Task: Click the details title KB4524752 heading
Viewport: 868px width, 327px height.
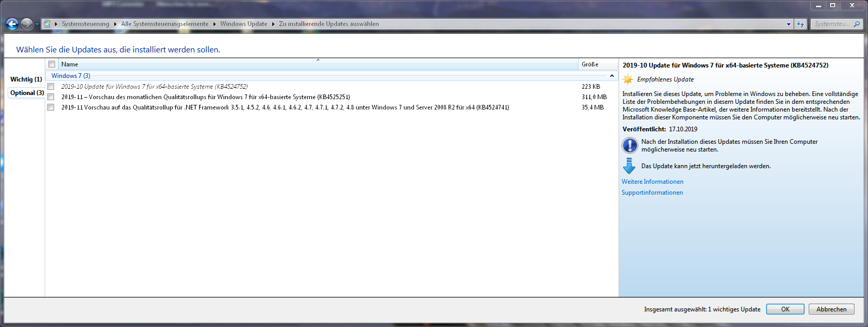Action: point(726,65)
